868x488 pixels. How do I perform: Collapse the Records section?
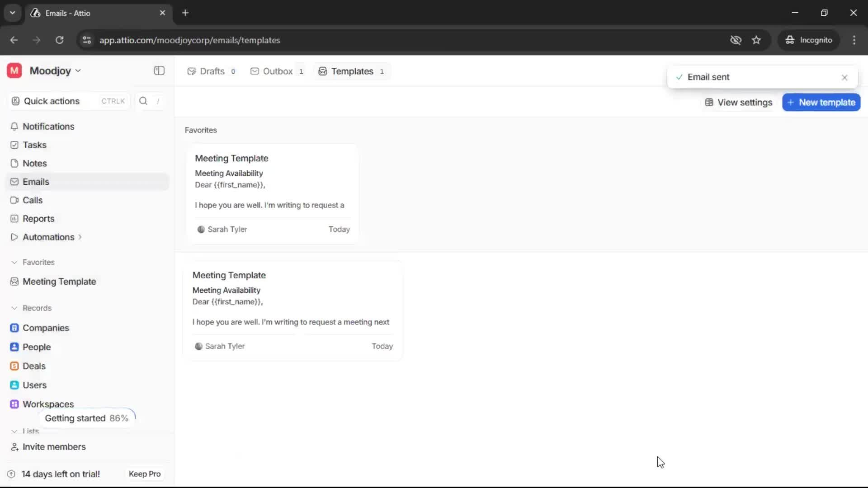pyautogui.click(x=14, y=308)
